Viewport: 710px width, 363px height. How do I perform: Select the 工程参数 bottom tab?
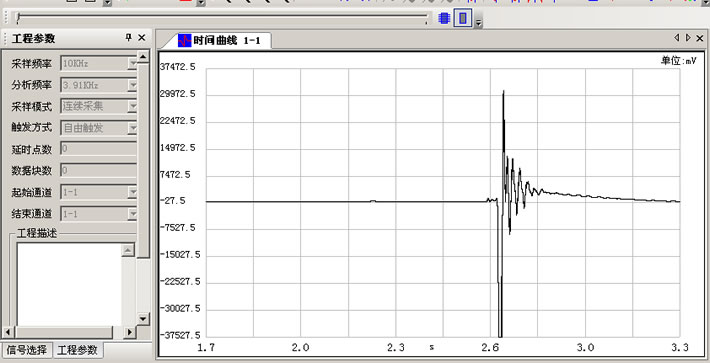[77, 350]
